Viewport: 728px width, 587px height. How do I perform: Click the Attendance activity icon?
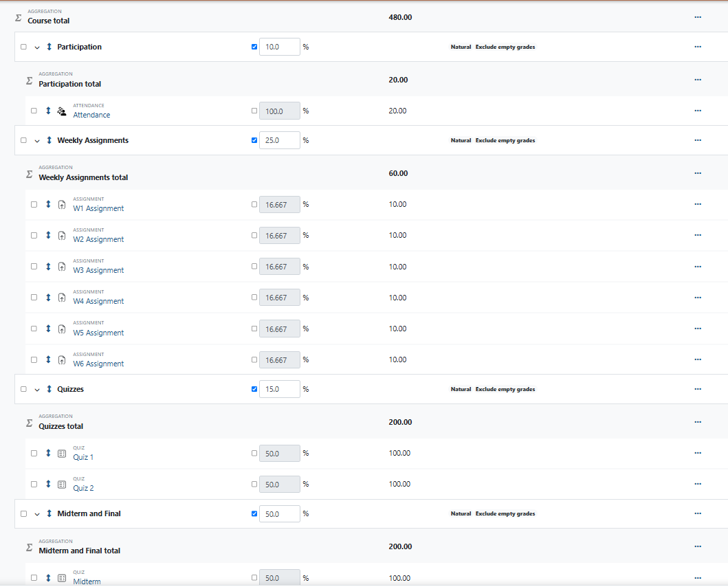62,111
